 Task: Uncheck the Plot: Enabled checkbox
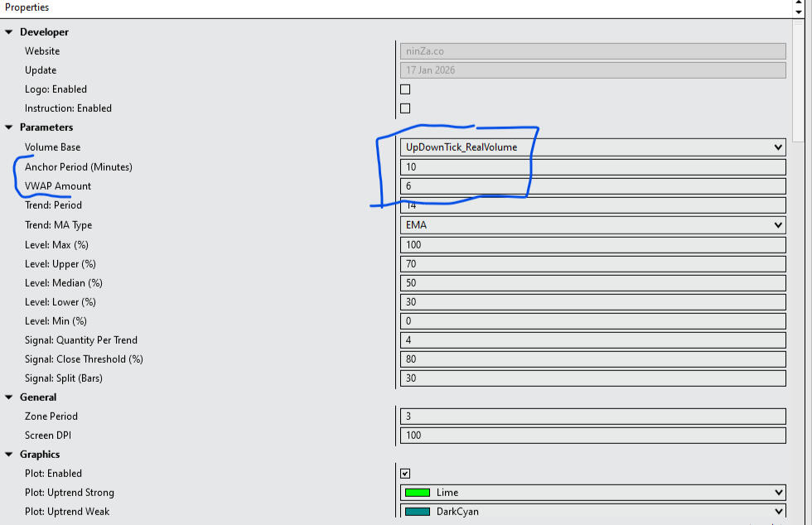pyautogui.click(x=405, y=474)
